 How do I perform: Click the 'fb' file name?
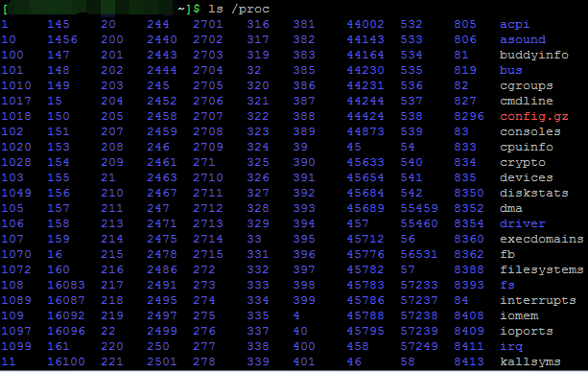click(507, 255)
